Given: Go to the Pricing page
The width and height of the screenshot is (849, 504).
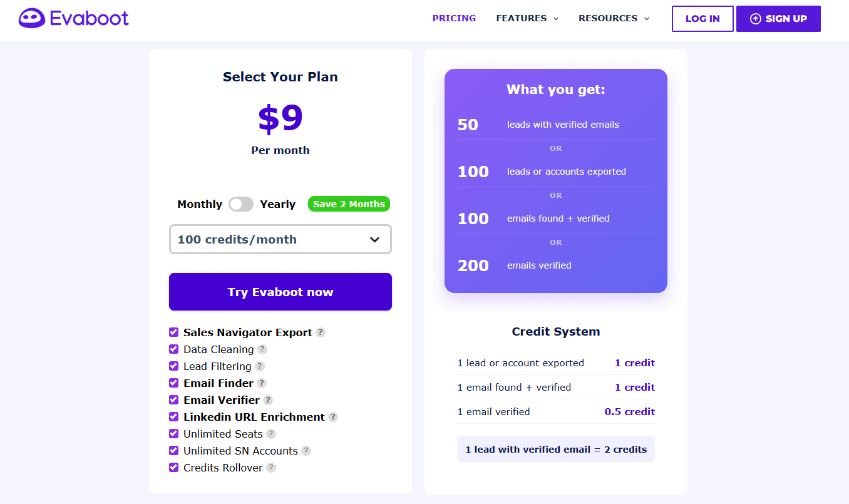Looking at the screenshot, I should point(454,18).
